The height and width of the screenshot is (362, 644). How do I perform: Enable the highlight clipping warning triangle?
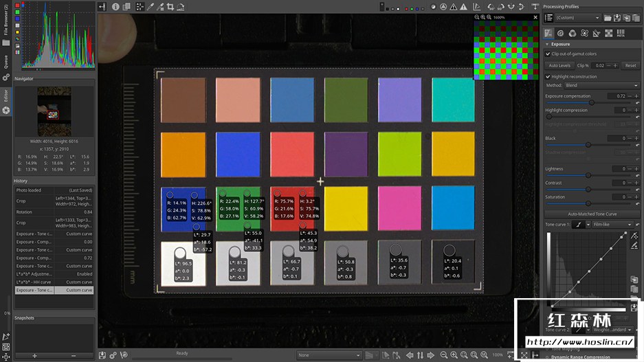tap(464, 7)
